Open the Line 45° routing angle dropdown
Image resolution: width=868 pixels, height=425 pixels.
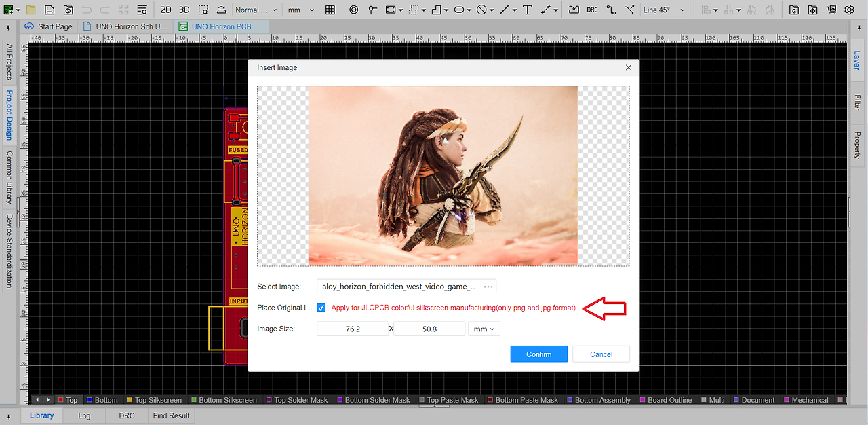(x=665, y=10)
